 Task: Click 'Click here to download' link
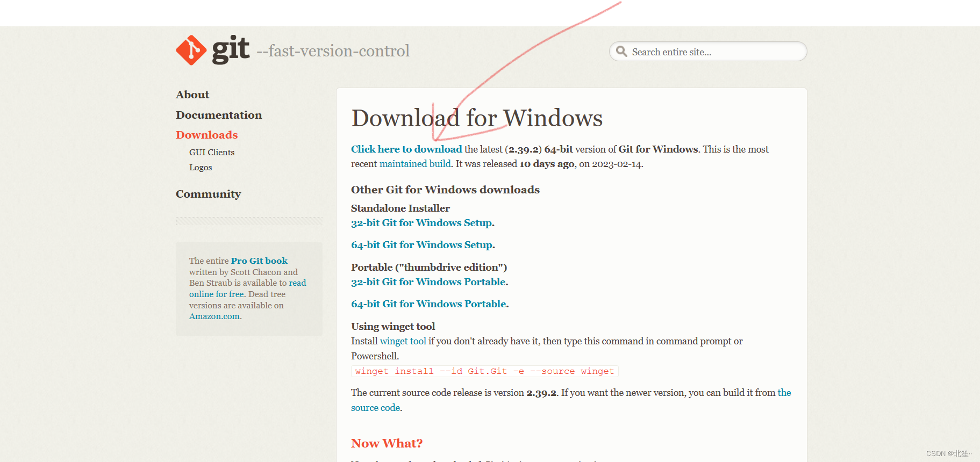point(406,149)
